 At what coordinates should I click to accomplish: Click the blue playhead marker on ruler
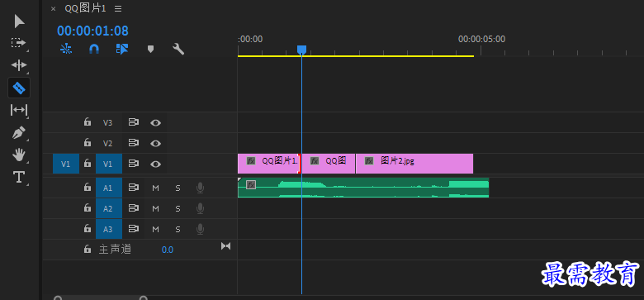tap(301, 50)
